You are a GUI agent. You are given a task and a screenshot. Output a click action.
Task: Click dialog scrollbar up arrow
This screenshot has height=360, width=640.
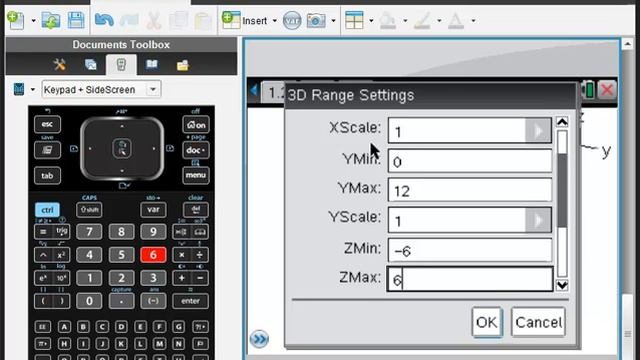coord(562,122)
